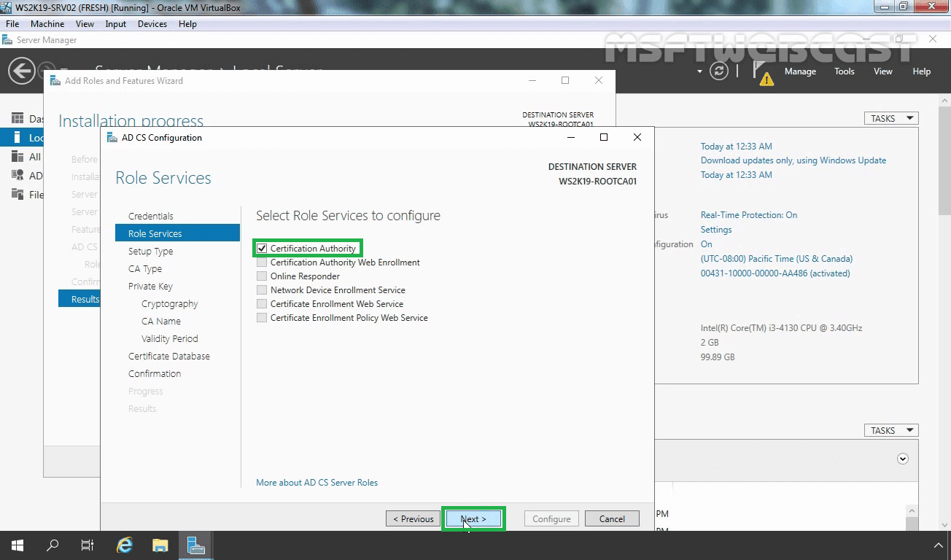
Task: Click the Previous button
Action: pyautogui.click(x=414, y=519)
